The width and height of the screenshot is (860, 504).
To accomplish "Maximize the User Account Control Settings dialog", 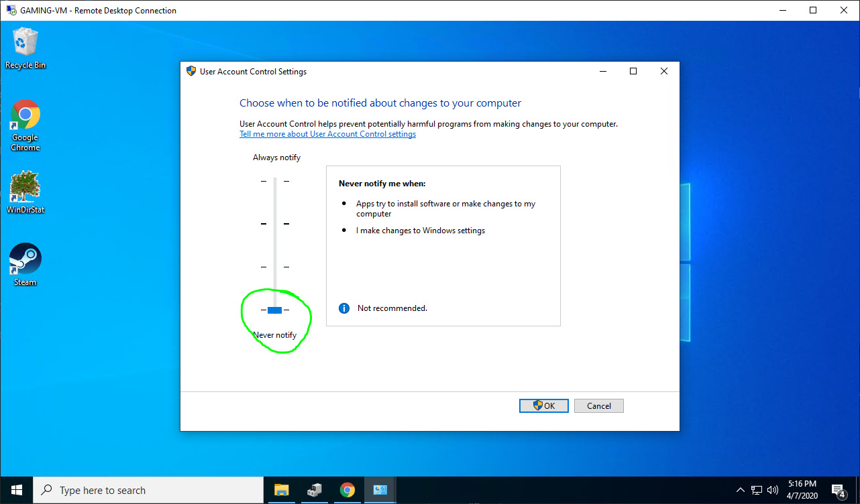I will [633, 71].
